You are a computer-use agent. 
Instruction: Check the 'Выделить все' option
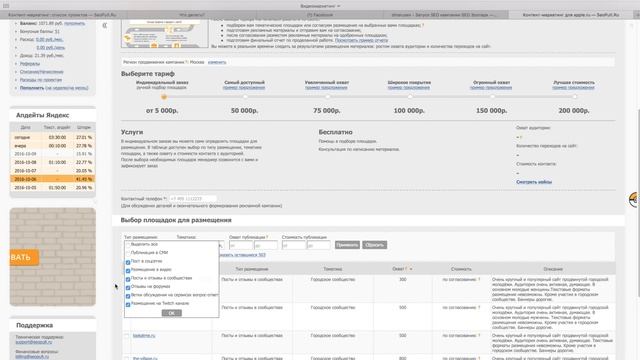[128, 244]
